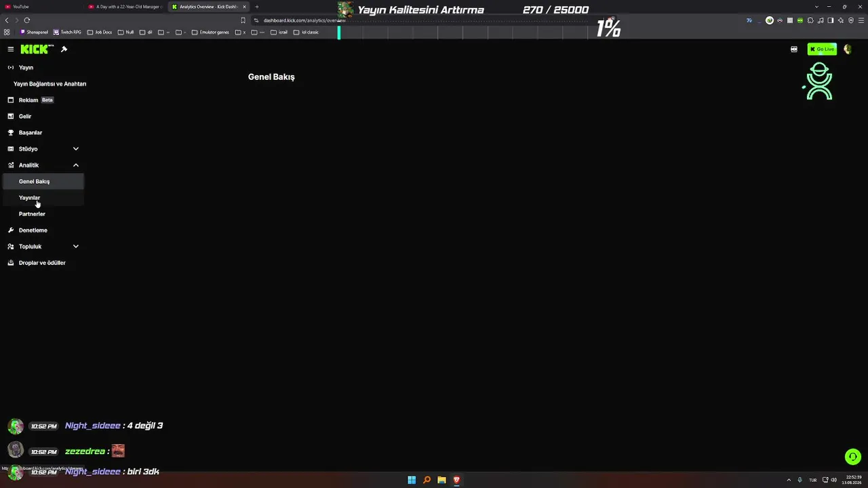Switch to the YouTube browser tab

(x=42, y=7)
